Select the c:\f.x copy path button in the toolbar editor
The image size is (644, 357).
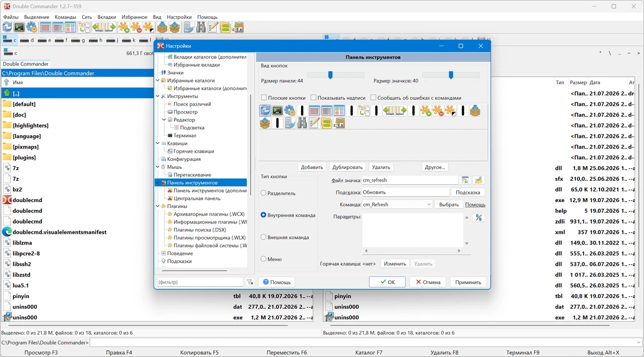[x=339, y=123]
